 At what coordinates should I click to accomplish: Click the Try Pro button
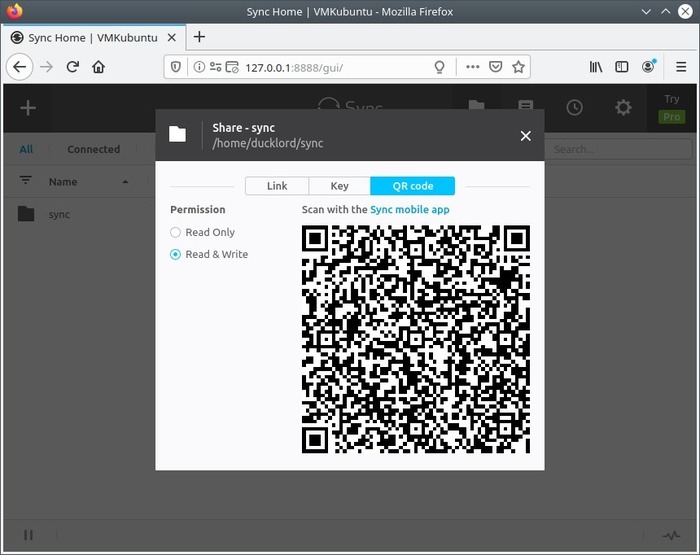(x=671, y=108)
